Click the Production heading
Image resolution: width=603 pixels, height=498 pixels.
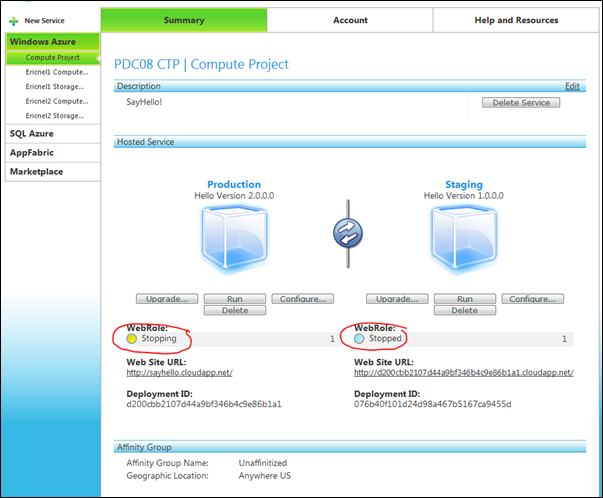click(234, 184)
